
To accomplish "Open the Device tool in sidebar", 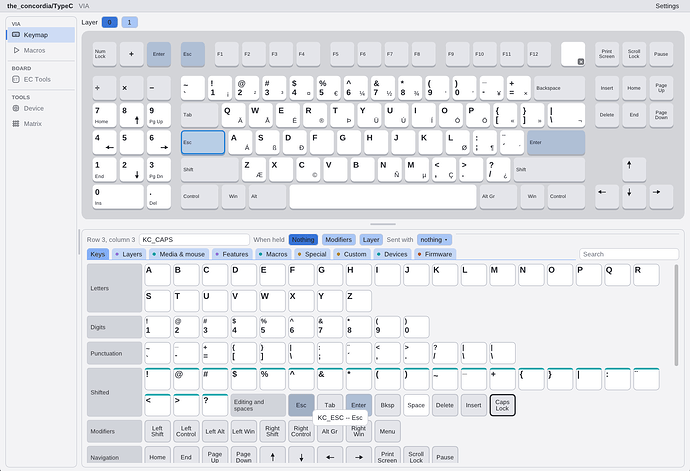I will [41, 108].
